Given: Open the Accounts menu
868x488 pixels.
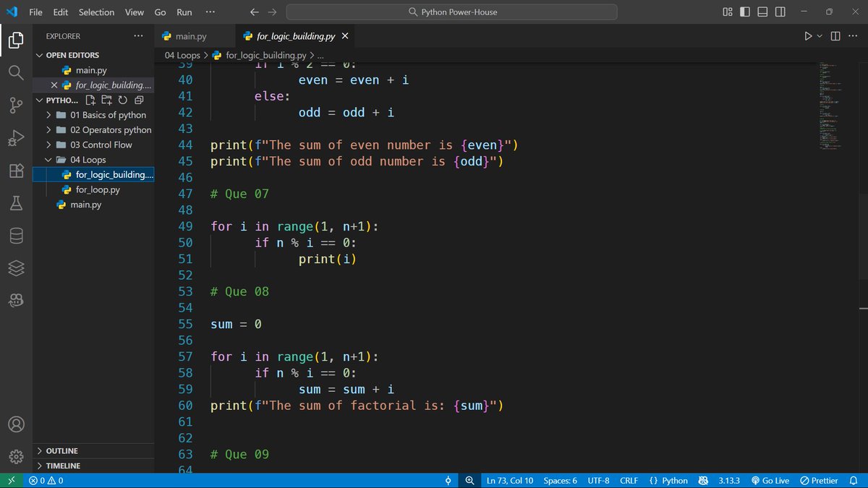Looking at the screenshot, I should point(16,424).
